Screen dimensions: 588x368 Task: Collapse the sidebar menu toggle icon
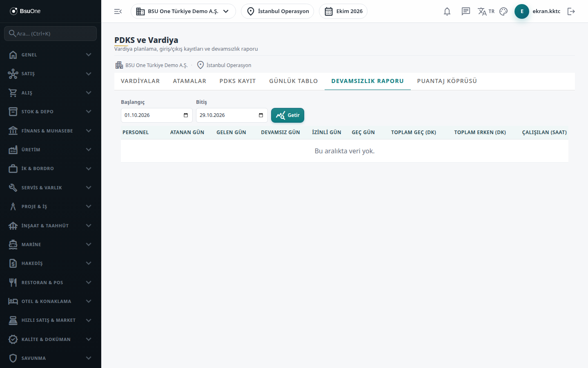[118, 11]
